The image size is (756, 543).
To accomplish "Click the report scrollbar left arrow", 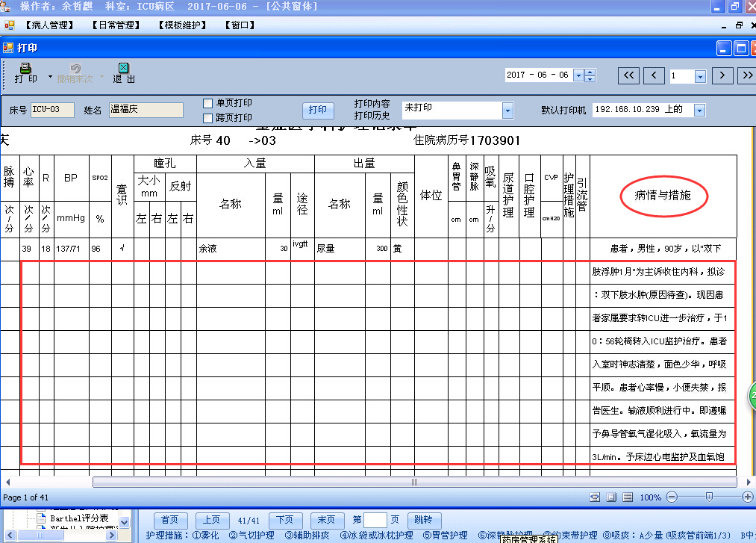I will point(7,482).
